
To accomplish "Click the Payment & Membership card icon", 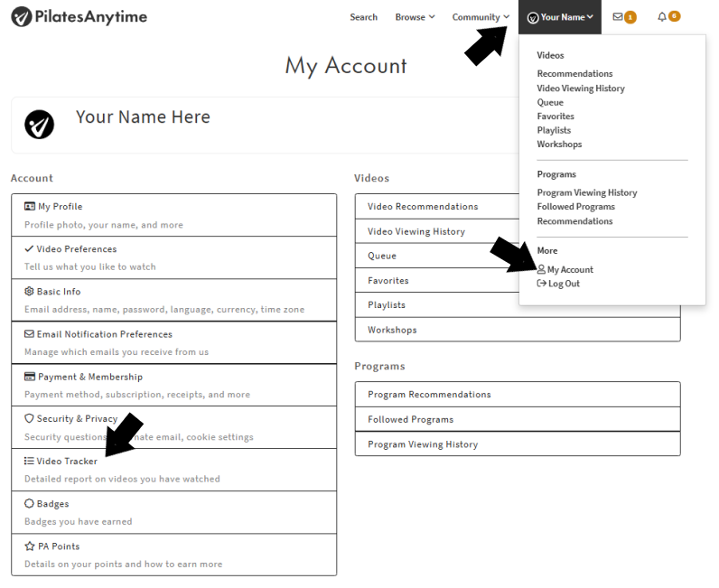I will pyautogui.click(x=30, y=377).
